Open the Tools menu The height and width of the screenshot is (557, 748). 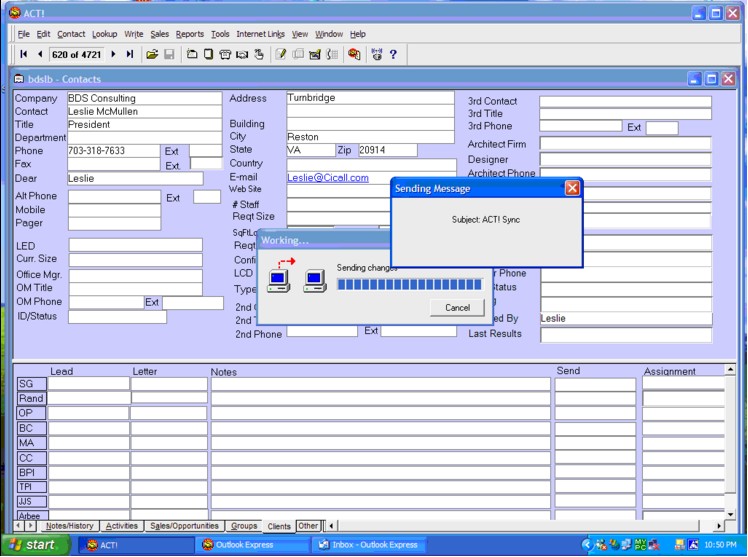click(x=220, y=34)
